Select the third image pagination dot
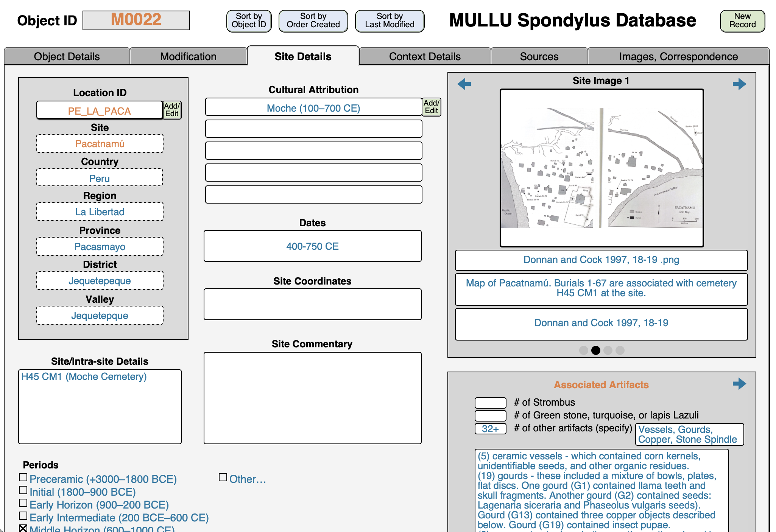 coord(608,350)
